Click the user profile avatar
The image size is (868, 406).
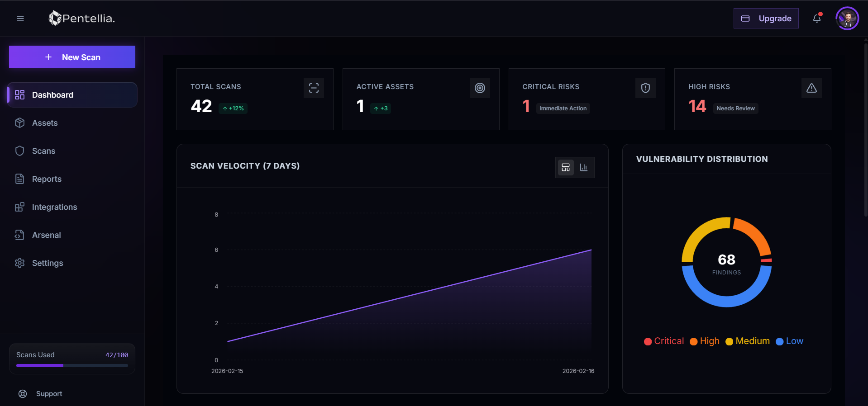click(x=847, y=19)
